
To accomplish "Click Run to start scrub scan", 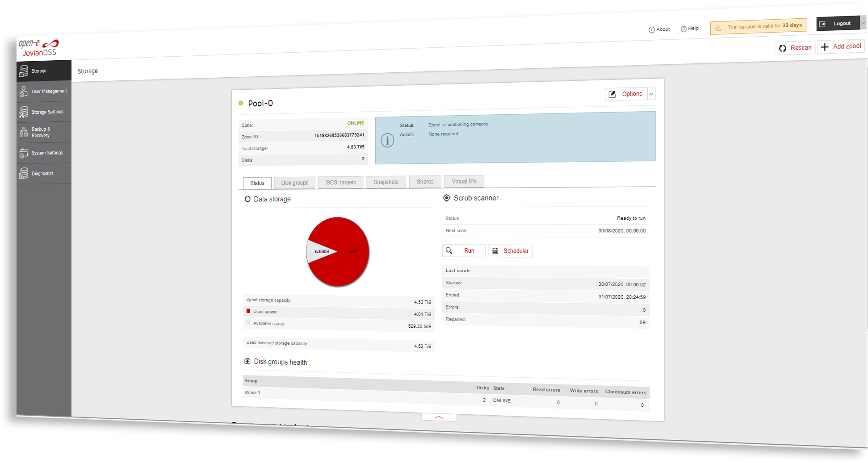I will pyautogui.click(x=464, y=251).
